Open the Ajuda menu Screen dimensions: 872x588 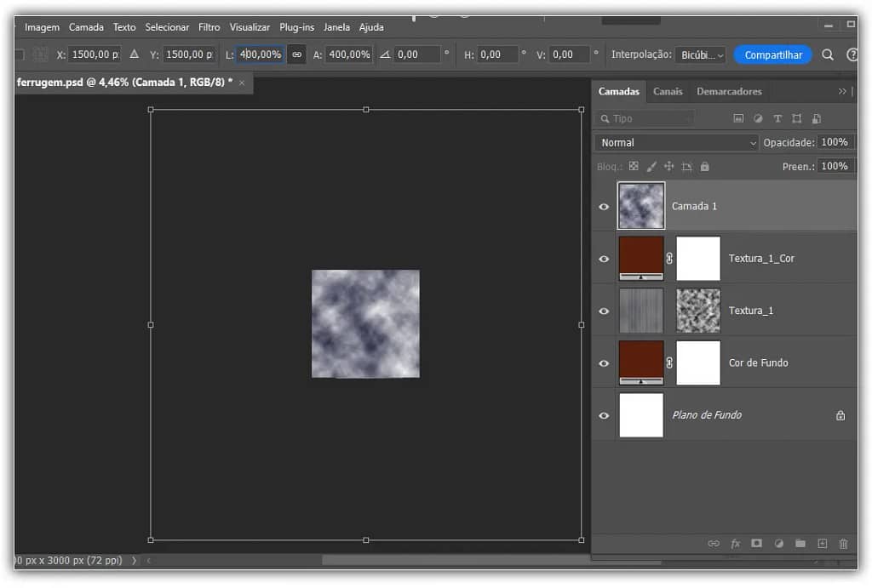coord(371,27)
